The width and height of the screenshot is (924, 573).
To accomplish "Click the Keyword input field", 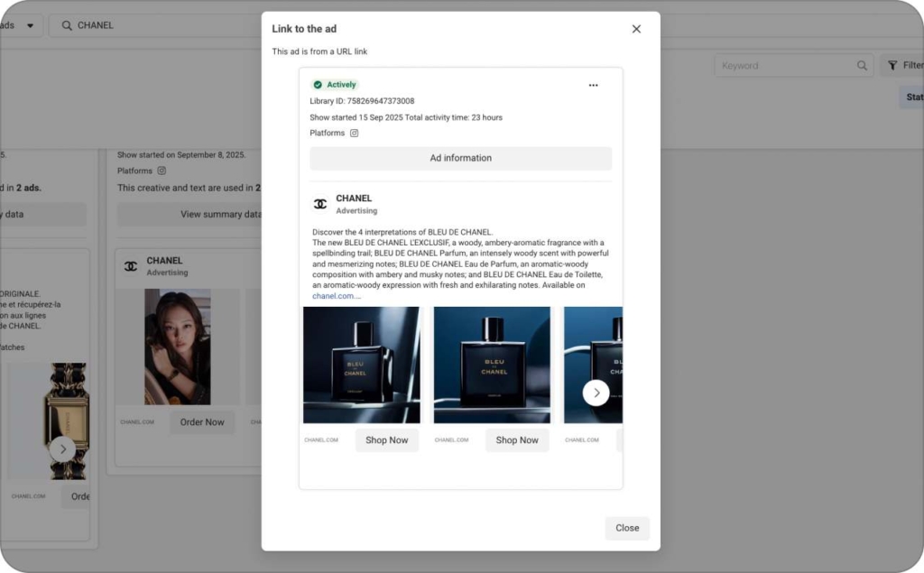I will pos(783,66).
